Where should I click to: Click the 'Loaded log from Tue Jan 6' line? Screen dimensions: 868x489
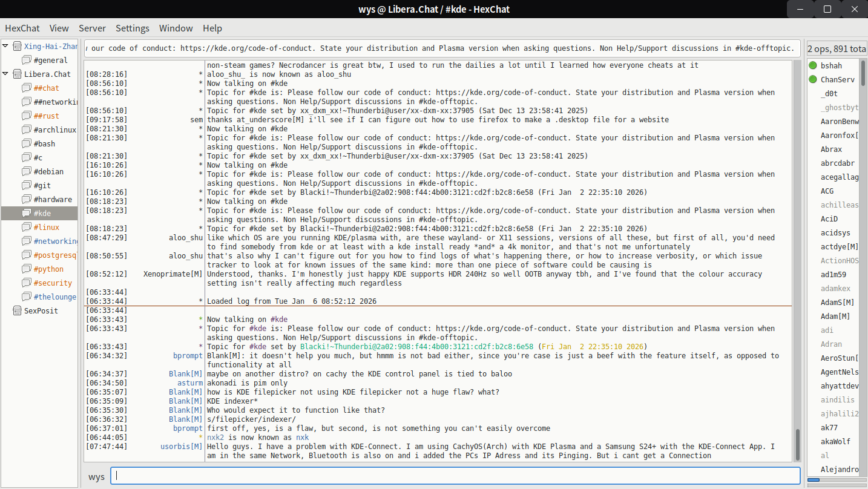pyautogui.click(x=292, y=301)
